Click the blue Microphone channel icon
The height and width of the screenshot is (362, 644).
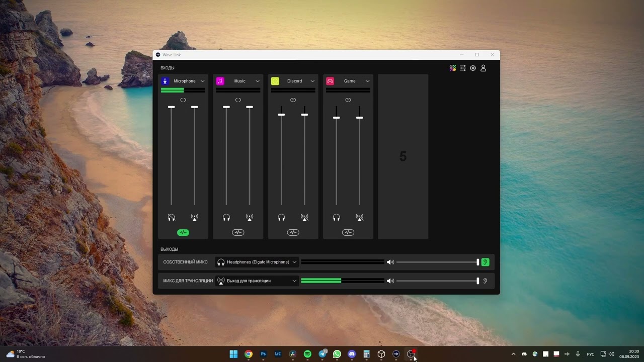click(165, 81)
